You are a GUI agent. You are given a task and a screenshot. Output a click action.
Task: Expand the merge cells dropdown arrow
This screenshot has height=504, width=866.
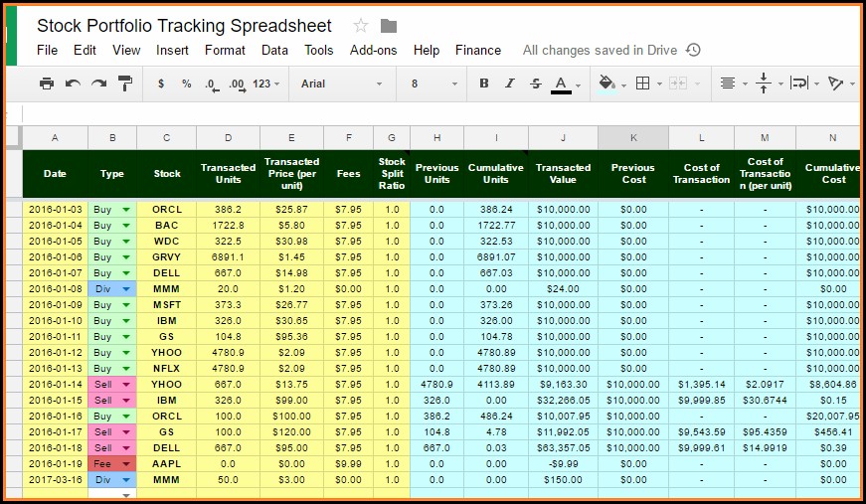pos(697,84)
